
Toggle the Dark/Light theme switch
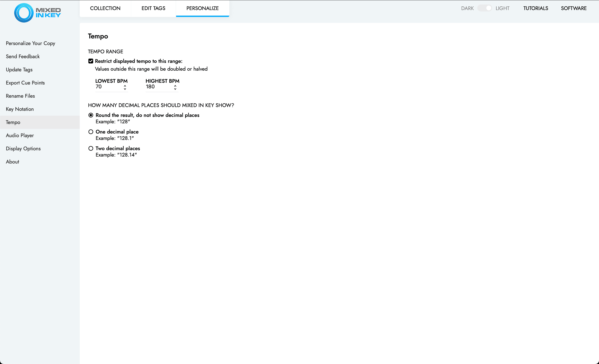click(484, 8)
